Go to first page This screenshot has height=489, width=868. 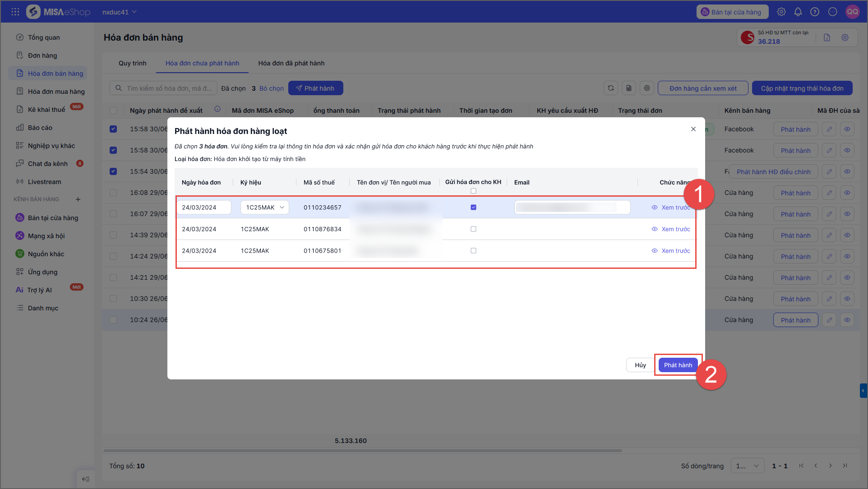(801, 466)
